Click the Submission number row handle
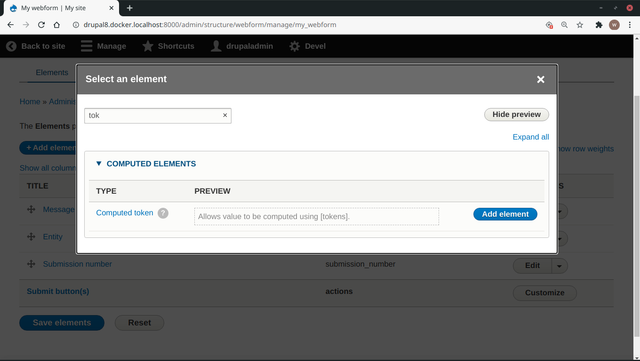 pyautogui.click(x=31, y=264)
